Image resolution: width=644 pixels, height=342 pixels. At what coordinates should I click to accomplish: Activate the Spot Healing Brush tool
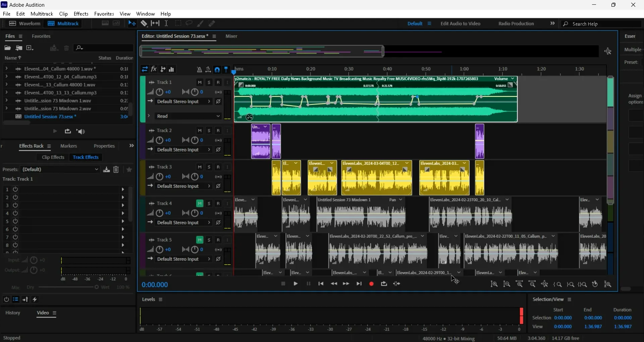[x=212, y=23]
